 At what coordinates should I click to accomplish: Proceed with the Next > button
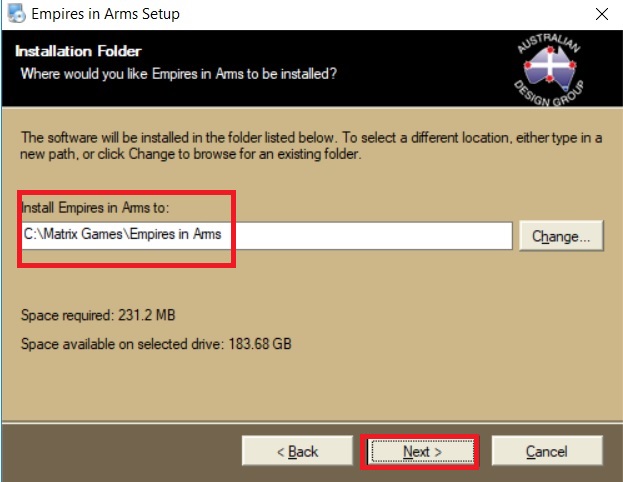click(422, 451)
